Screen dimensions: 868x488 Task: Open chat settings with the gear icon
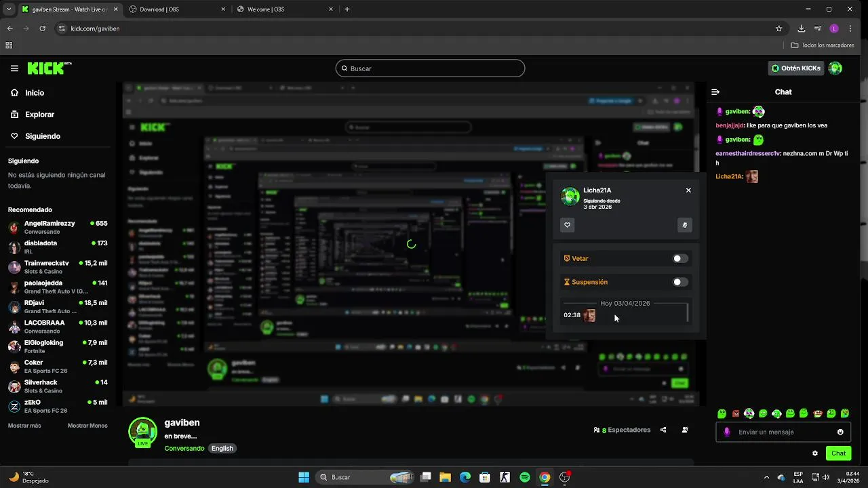coord(815,453)
